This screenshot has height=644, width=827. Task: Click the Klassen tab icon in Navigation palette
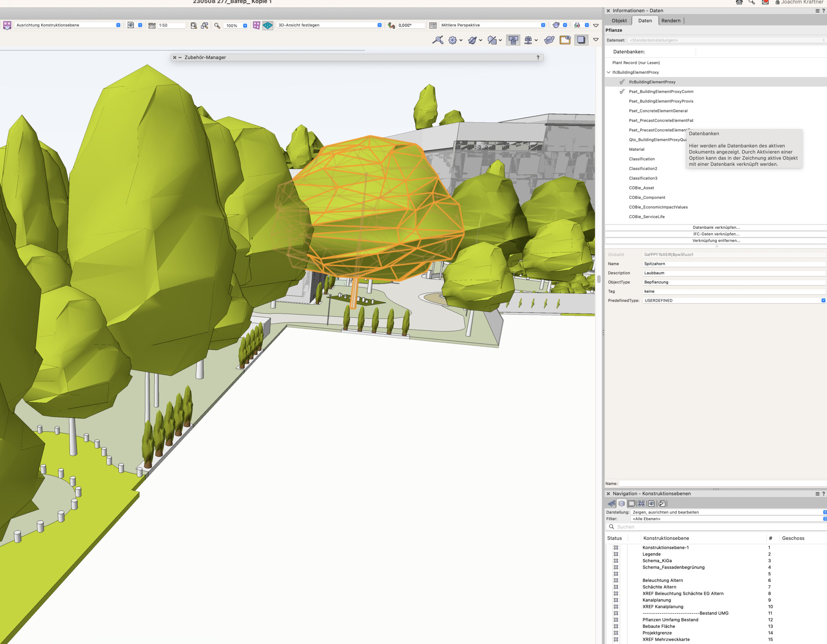pos(612,503)
